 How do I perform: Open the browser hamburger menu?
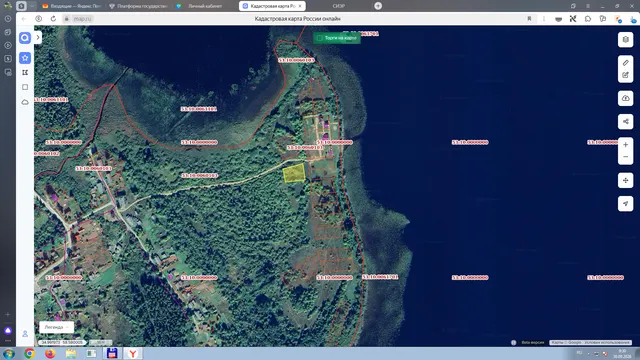click(588, 6)
